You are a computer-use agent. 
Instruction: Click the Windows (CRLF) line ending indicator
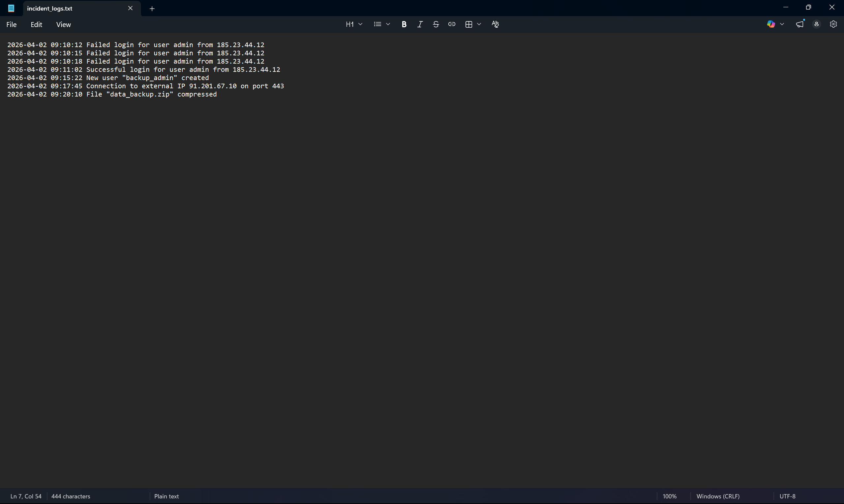tap(717, 496)
